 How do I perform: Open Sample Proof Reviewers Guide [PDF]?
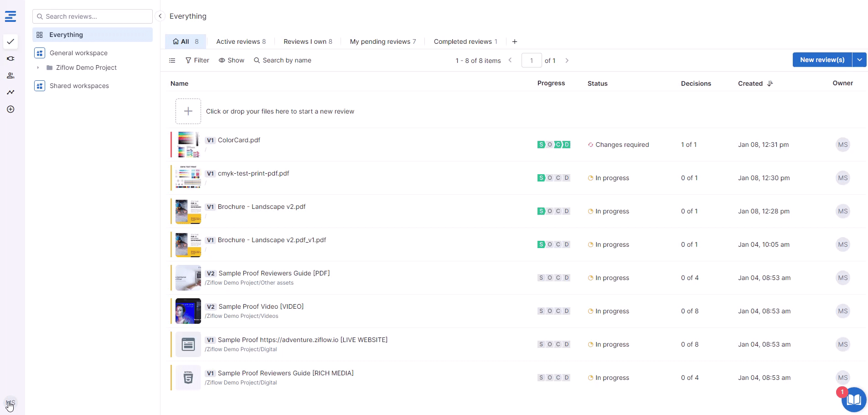pyautogui.click(x=274, y=273)
